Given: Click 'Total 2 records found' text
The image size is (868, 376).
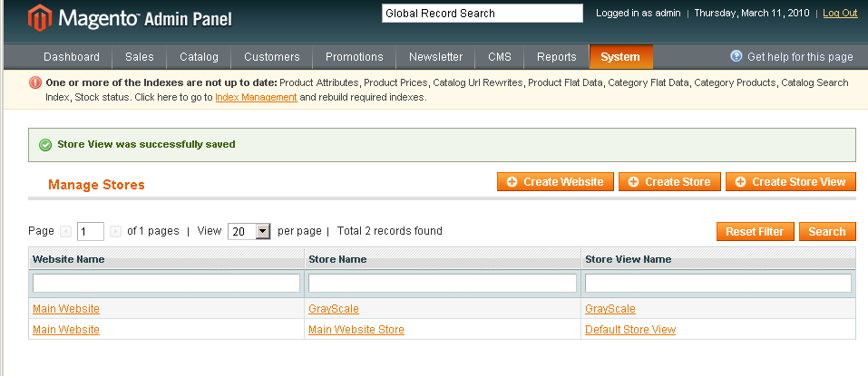Looking at the screenshot, I should click(390, 231).
